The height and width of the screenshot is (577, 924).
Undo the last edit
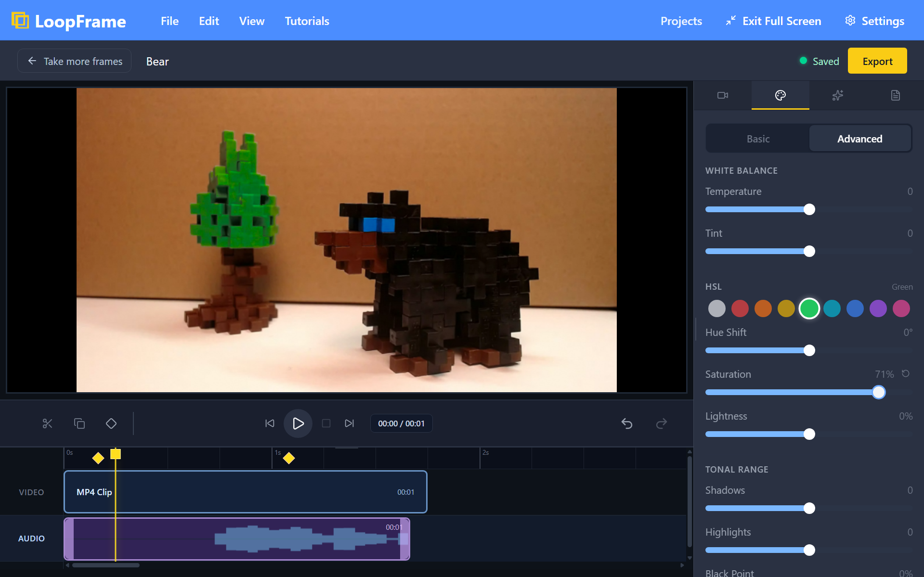tap(627, 423)
